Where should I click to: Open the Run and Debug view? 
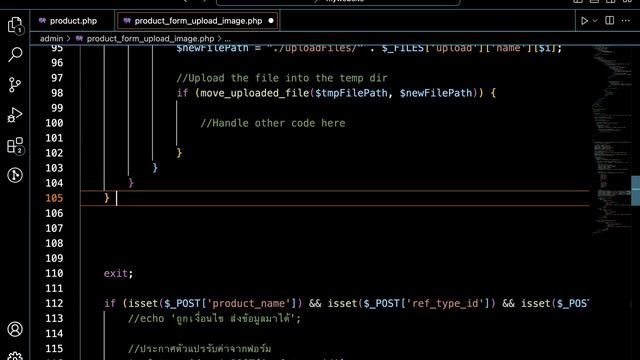click(15, 115)
